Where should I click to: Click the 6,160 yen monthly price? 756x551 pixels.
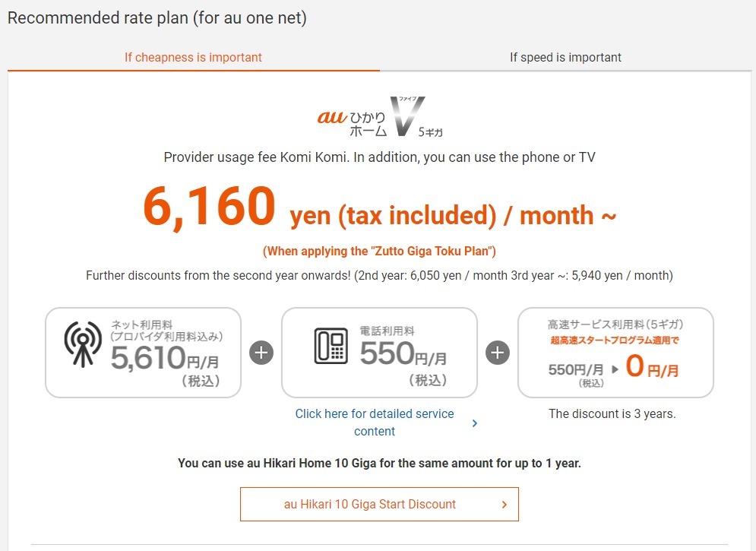(209, 205)
